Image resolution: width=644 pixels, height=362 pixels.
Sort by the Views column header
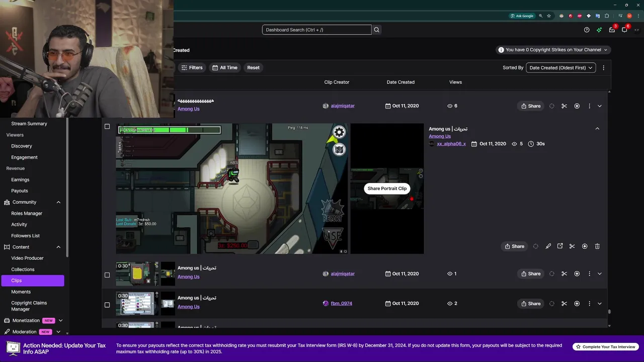(455, 82)
